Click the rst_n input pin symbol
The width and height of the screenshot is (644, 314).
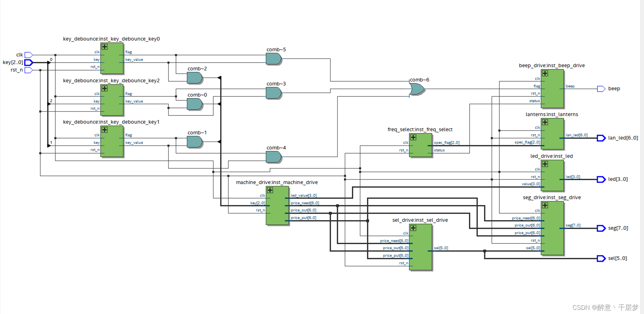click(x=29, y=70)
